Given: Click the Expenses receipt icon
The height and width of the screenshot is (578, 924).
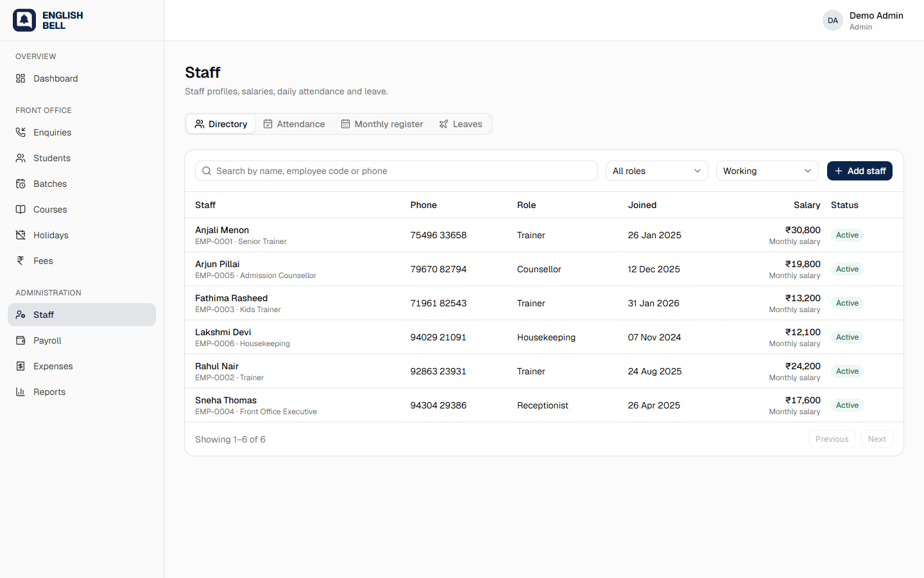Looking at the screenshot, I should tap(21, 366).
